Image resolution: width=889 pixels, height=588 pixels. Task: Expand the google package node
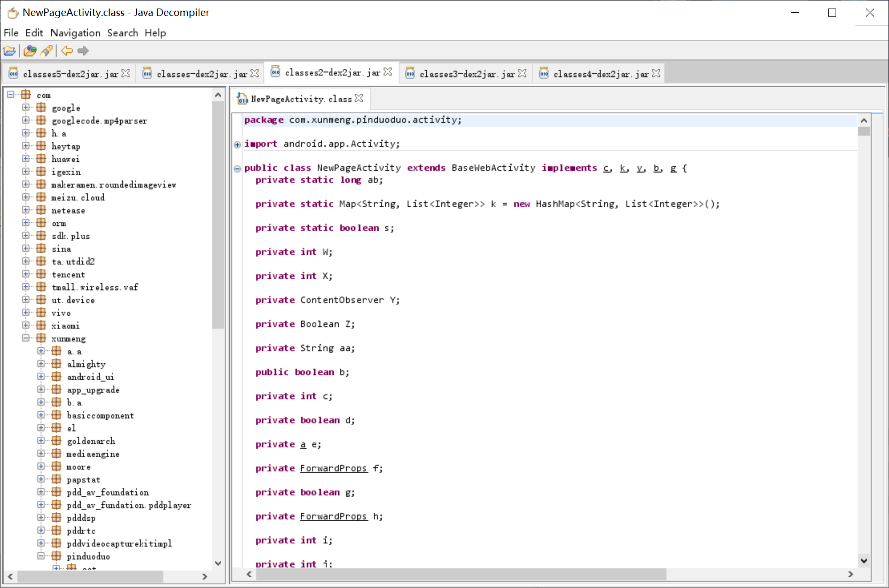pos(26,107)
